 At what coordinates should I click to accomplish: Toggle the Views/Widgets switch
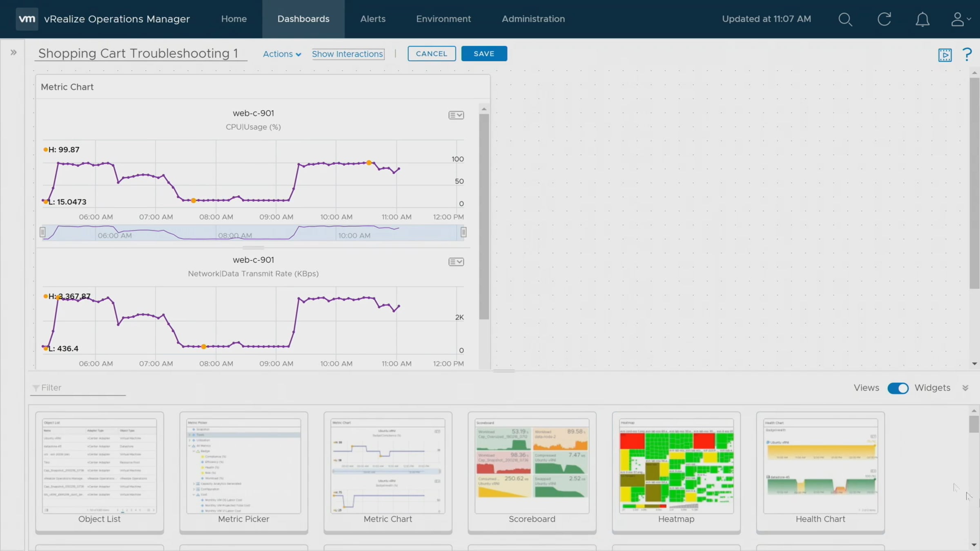pos(898,388)
